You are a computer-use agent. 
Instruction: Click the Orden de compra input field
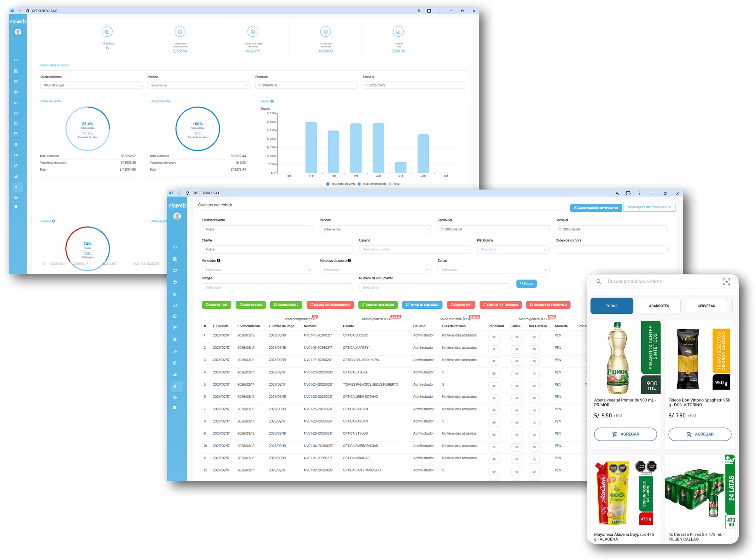click(x=612, y=250)
